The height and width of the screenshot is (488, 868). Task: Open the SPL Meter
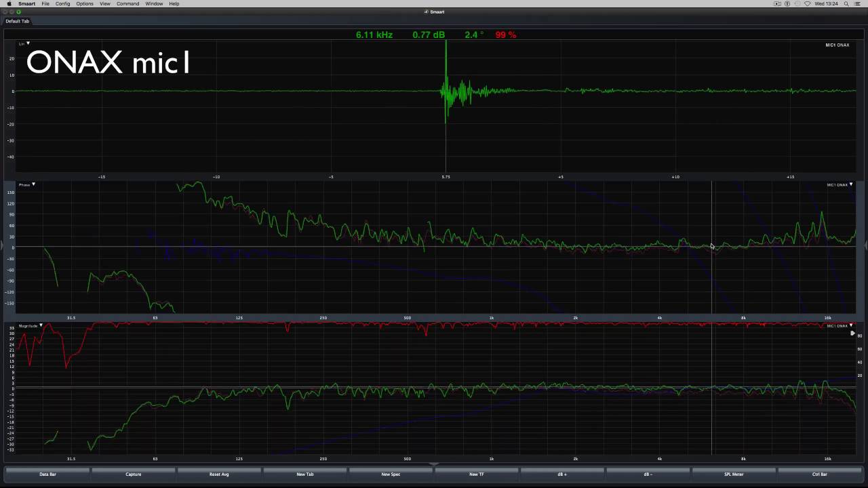(734, 474)
